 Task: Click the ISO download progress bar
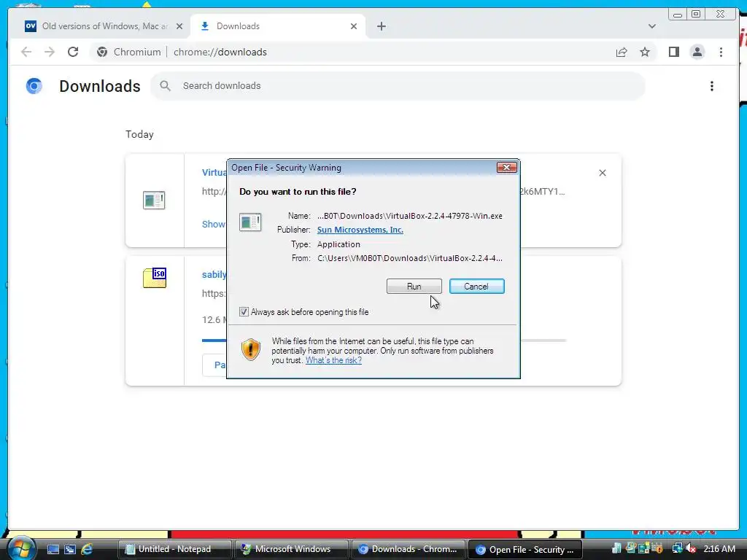click(x=384, y=341)
